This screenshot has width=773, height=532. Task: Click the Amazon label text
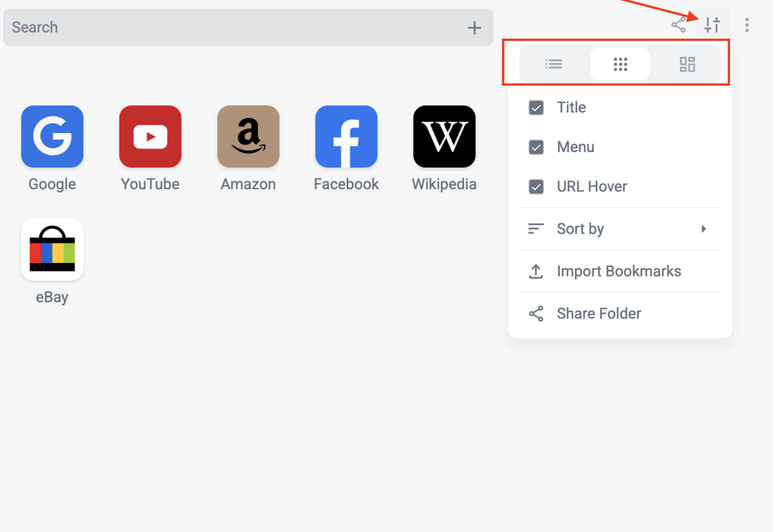(248, 184)
